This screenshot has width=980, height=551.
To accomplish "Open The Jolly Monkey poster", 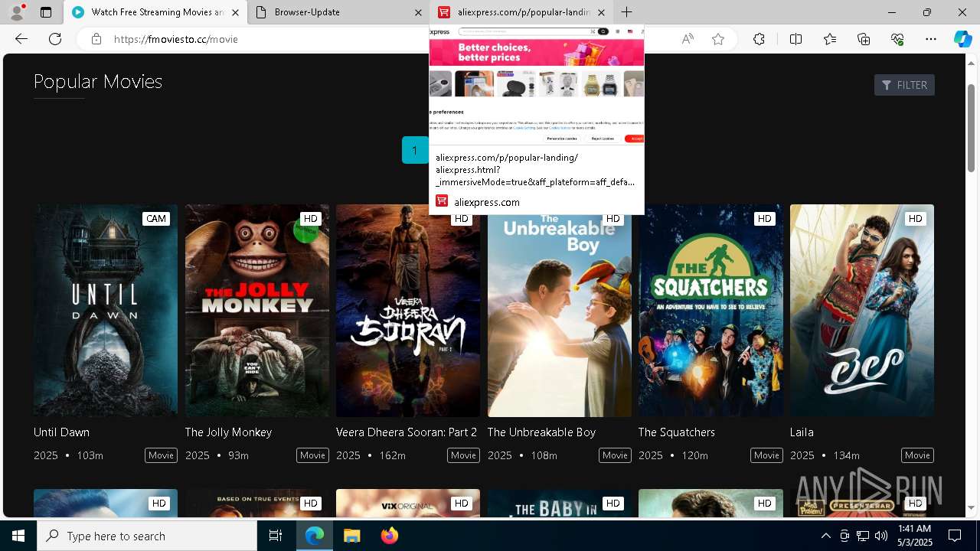I will coord(257,310).
